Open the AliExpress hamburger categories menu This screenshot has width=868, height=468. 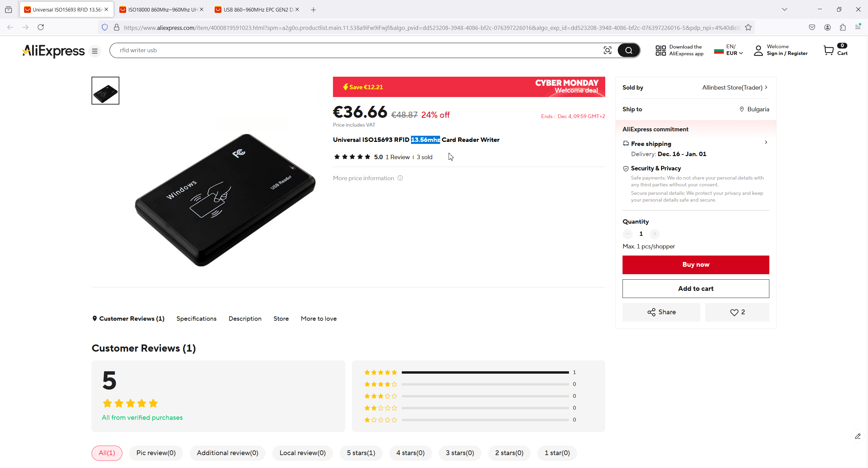pos(95,51)
